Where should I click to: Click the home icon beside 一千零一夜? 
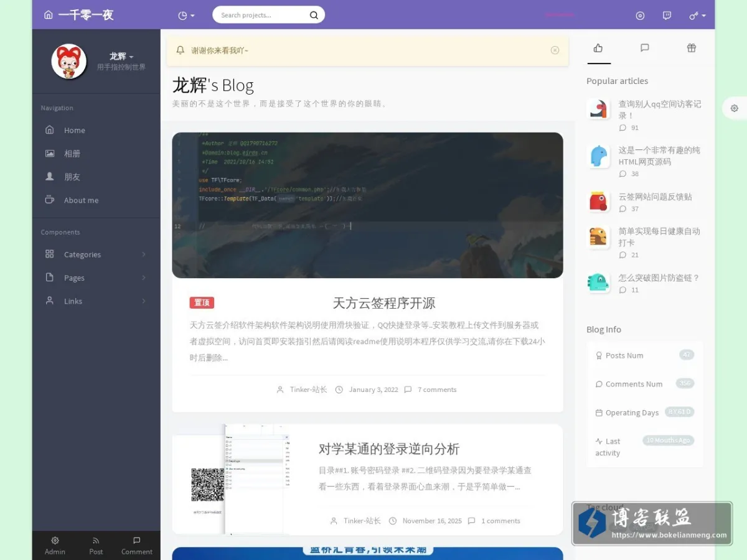49,15
